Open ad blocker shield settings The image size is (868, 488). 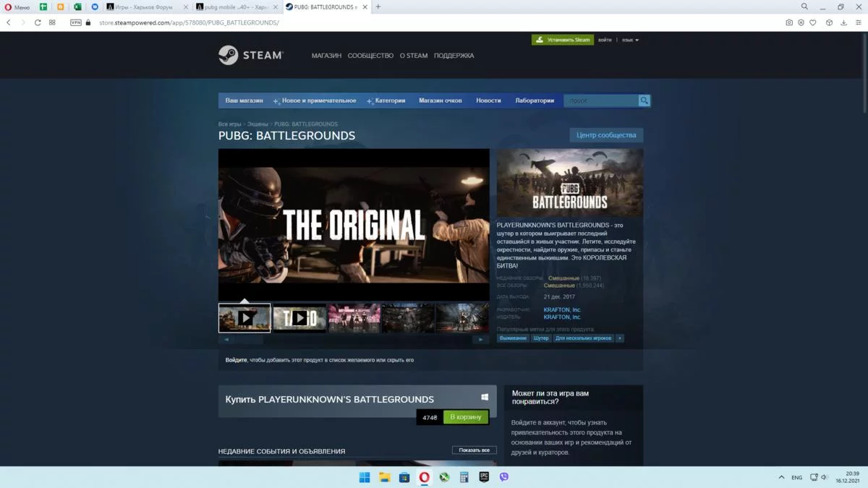(x=801, y=22)
